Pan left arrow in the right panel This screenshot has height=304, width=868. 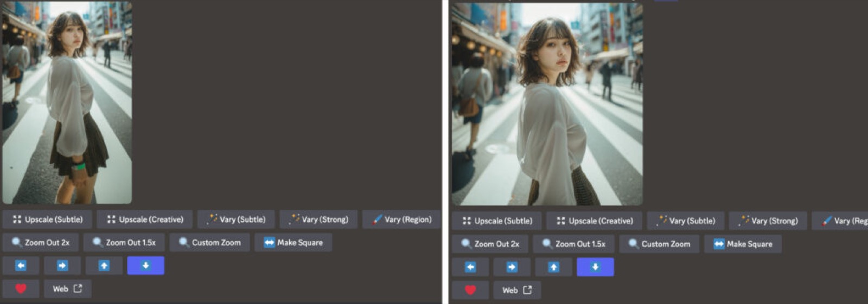[x=470, y=267]
